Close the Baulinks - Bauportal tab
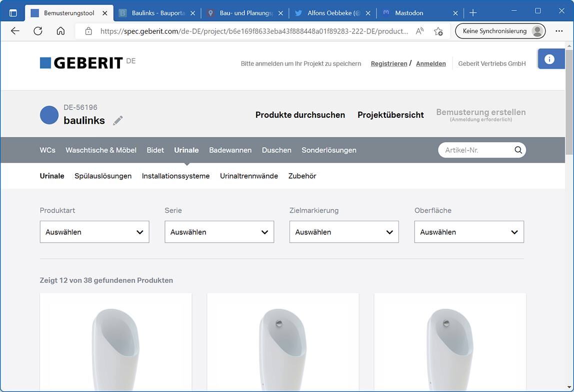 [x=192, y=13]
